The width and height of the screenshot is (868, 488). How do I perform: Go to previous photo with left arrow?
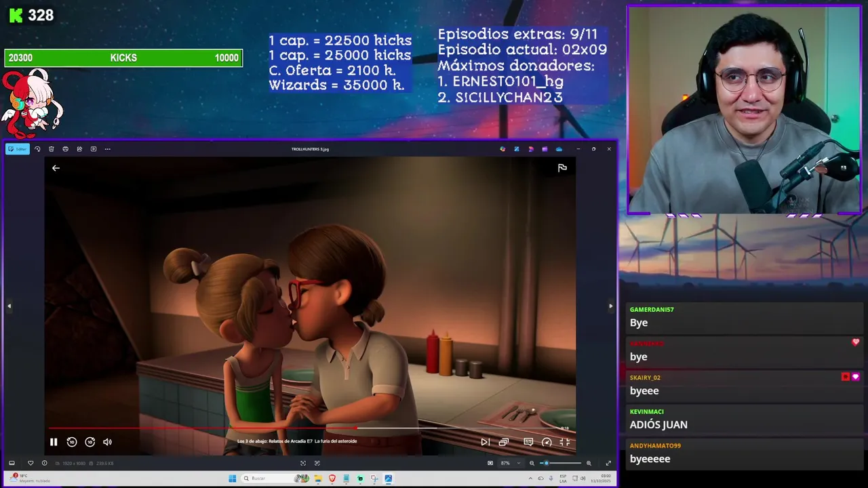(9, 306)
